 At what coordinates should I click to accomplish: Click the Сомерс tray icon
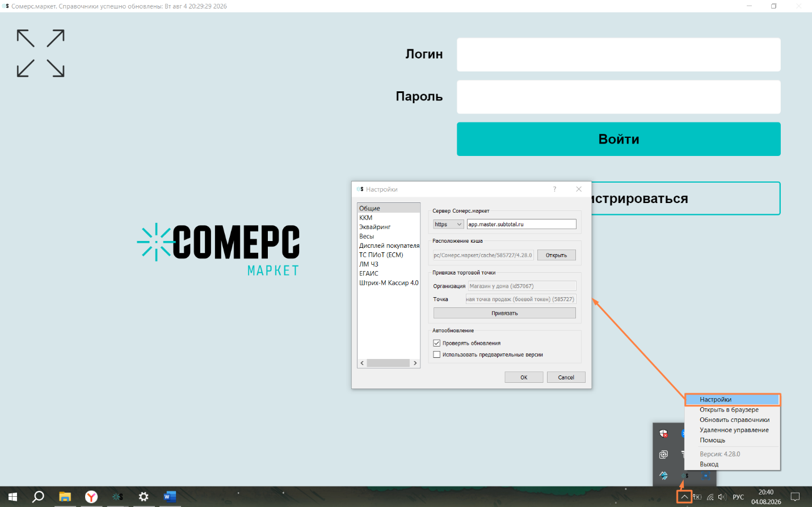coord(685,475)
